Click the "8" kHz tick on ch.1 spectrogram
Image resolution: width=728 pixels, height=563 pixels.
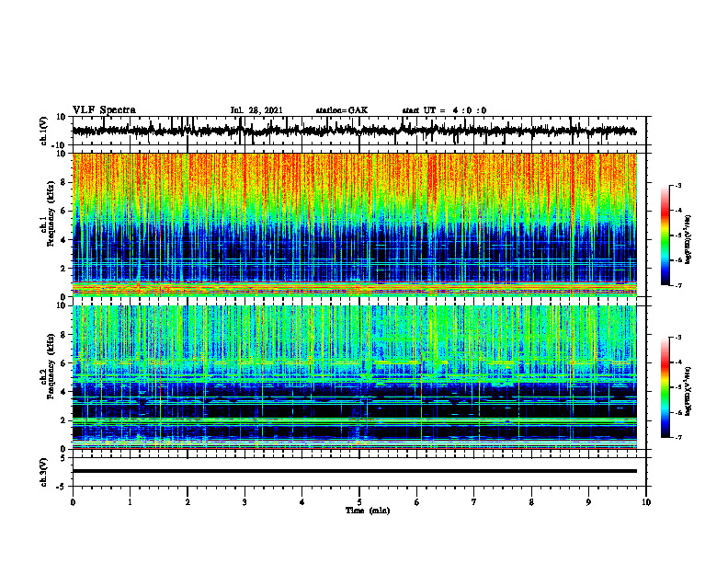[63, 182]
